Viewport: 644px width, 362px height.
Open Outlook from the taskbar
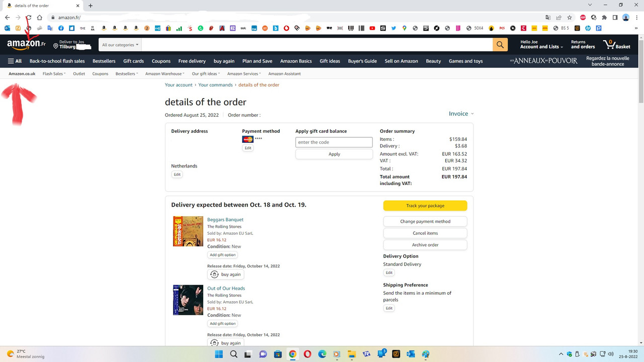(x=411, y=354)
